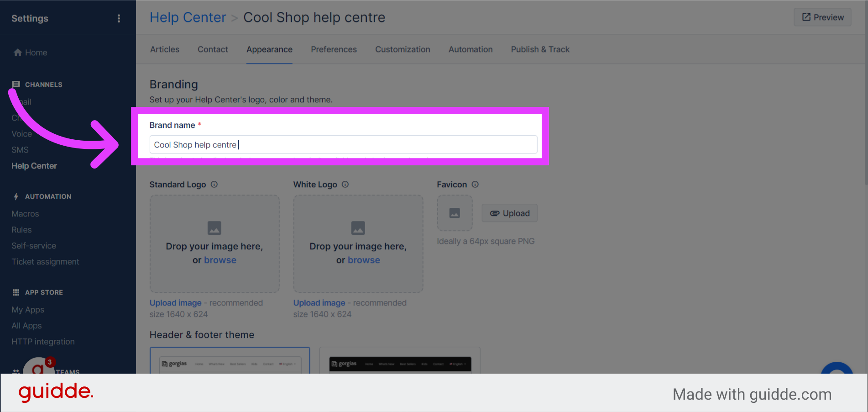Switch to the Articles tab
Screen dimensions: 868x412
(x=165, y=49)
